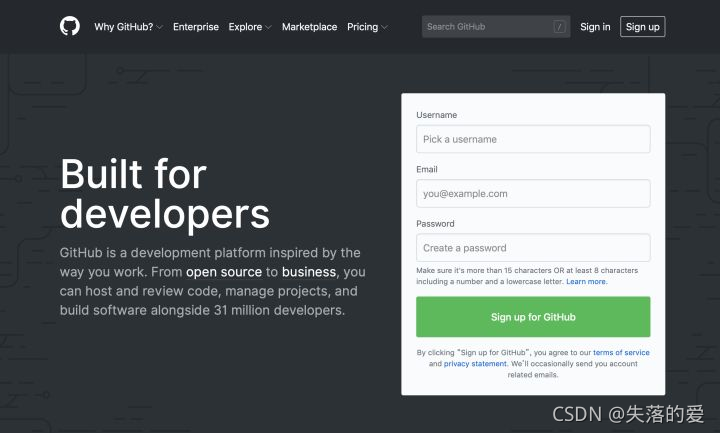This screenshot has height=433, width=720.
Task: Open the Marketplace page
Action: pos(309,27)
